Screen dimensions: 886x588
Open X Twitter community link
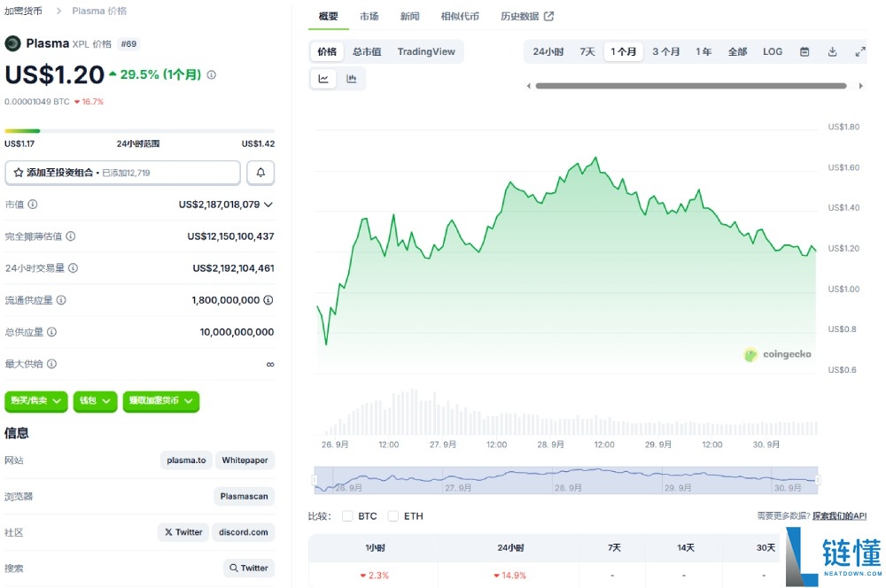point(183,532)
